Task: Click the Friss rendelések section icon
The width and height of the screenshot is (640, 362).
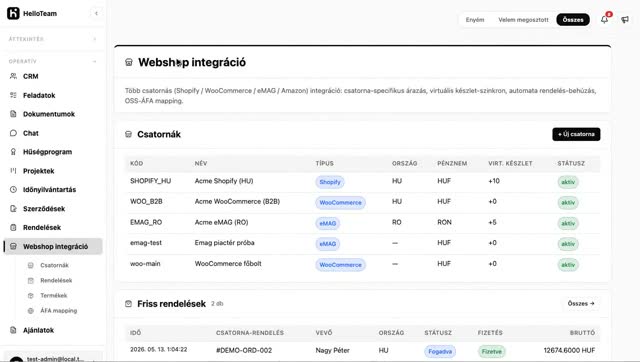Action: (128, 304)
